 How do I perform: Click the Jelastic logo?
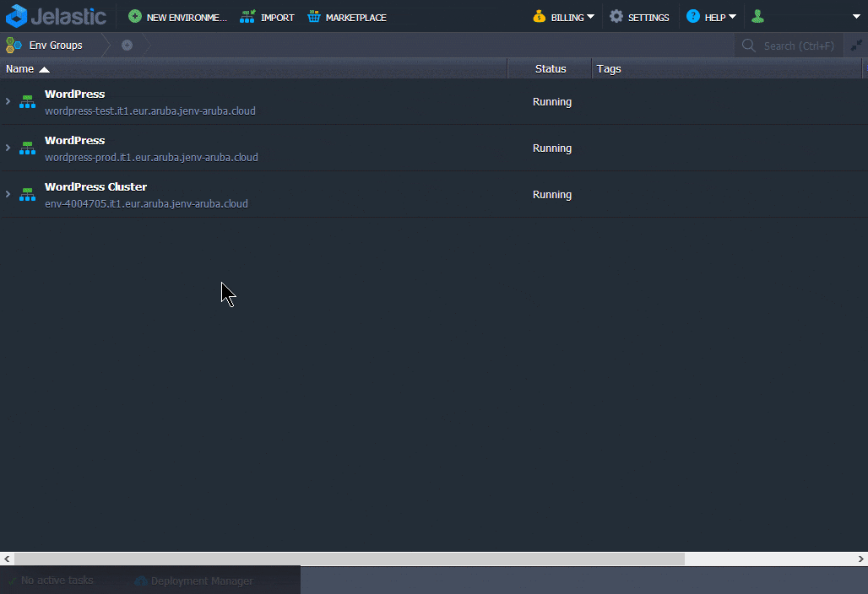pyautogui.click(x=56, y=16)
